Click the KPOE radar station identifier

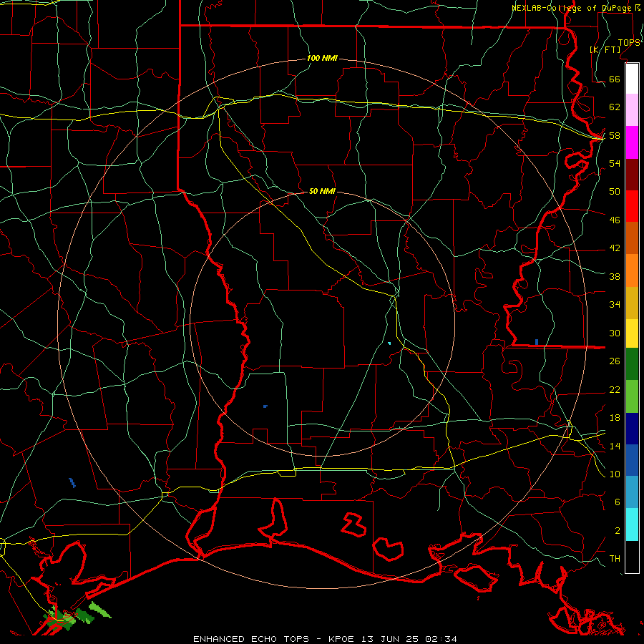(341, 639)
